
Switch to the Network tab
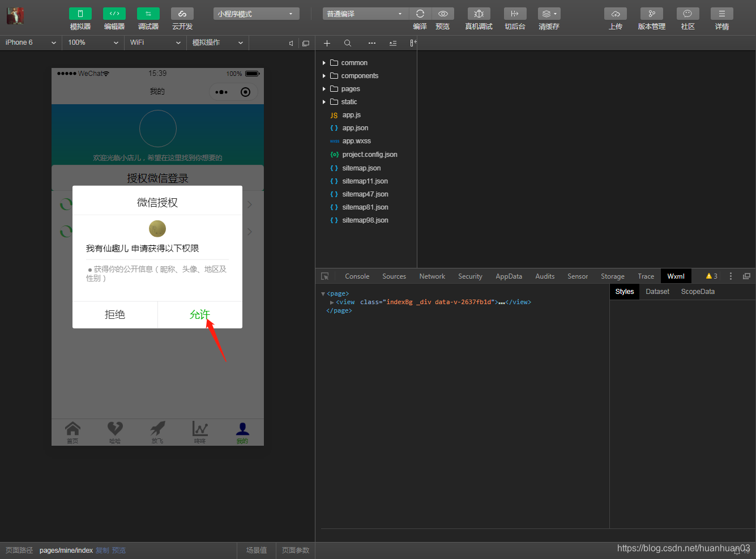point(432,276)
